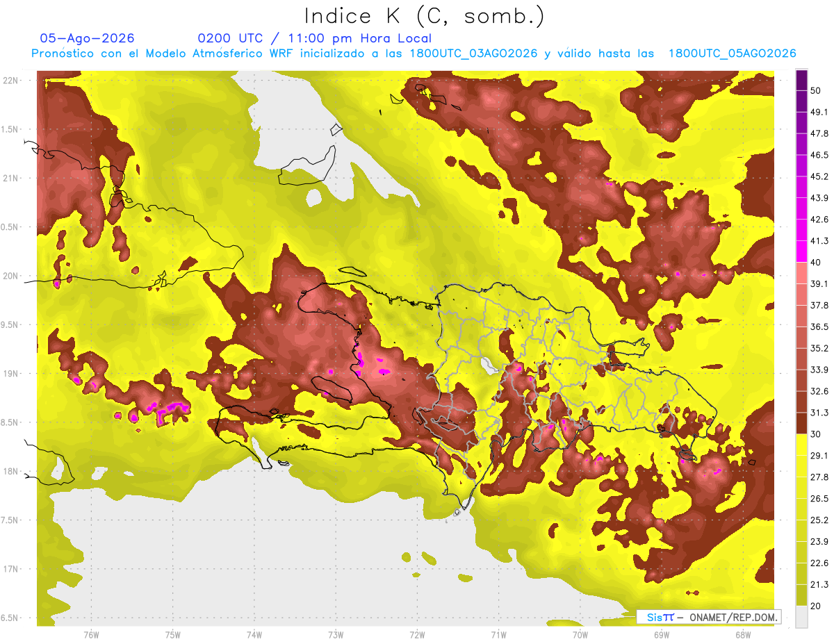
Task: Click the colorbar value "35.2"
Action: pos(819,348)
